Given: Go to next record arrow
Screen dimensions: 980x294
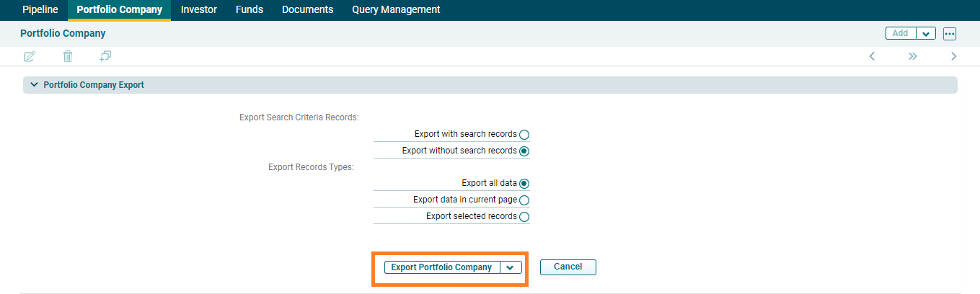Looking at the screenshot, I should [x=954, y=56].
